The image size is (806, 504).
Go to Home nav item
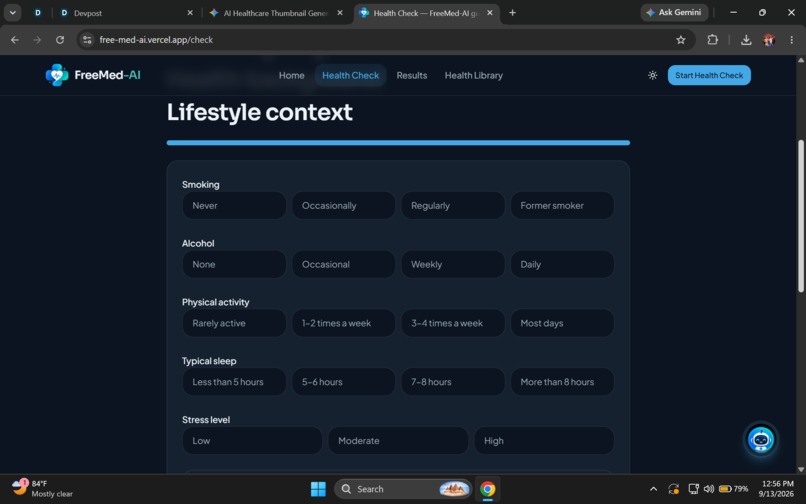pos(291,75)
